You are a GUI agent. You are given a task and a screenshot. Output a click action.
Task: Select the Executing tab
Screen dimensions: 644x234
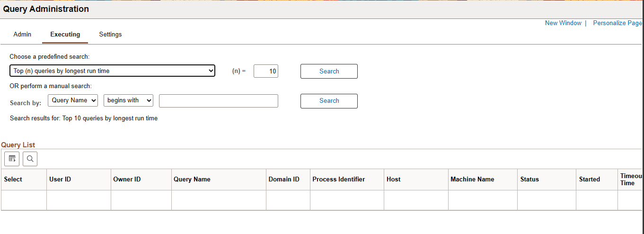[x=65, y=35]
